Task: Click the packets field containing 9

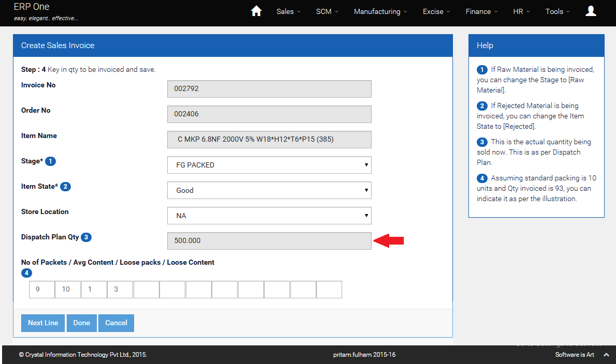Action: (x=41, y=290)
